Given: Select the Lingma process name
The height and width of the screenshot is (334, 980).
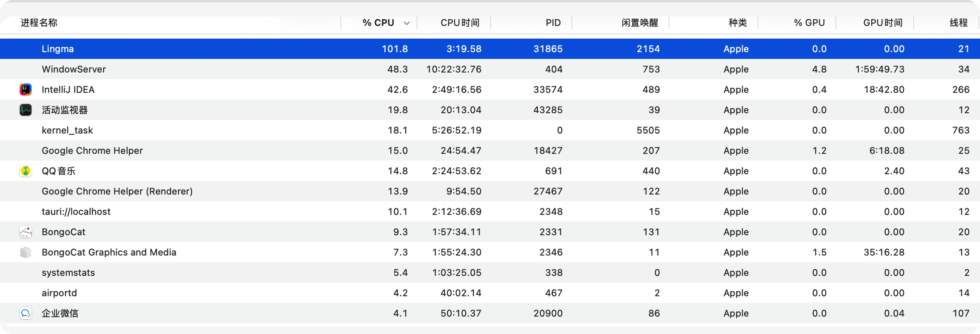Looking at the screenshot, I should click(58, 49).
